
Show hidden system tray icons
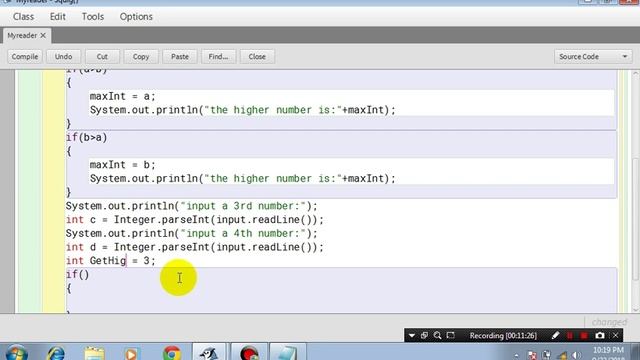517,356
